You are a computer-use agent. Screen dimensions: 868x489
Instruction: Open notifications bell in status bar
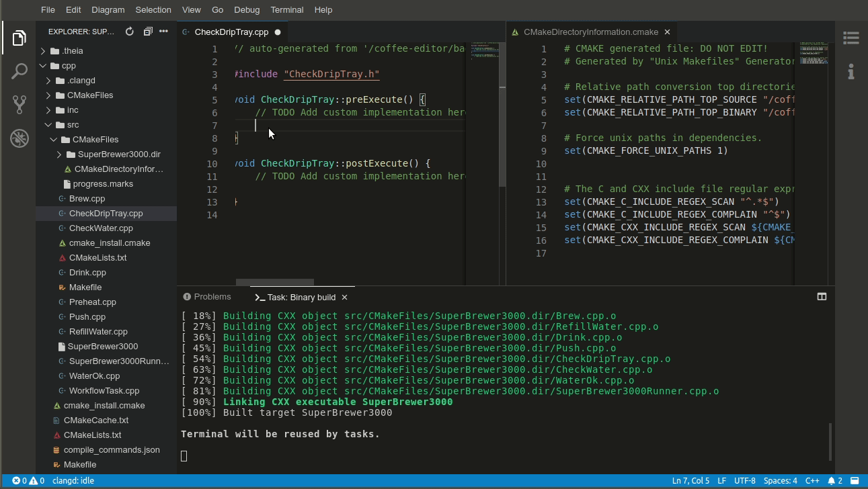pyautogui.click(x=835, y=481)
